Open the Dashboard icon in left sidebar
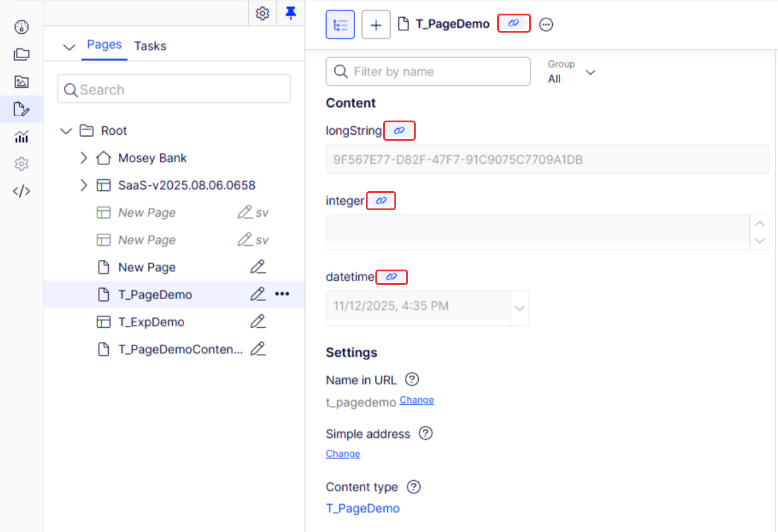 pos(21,27)
